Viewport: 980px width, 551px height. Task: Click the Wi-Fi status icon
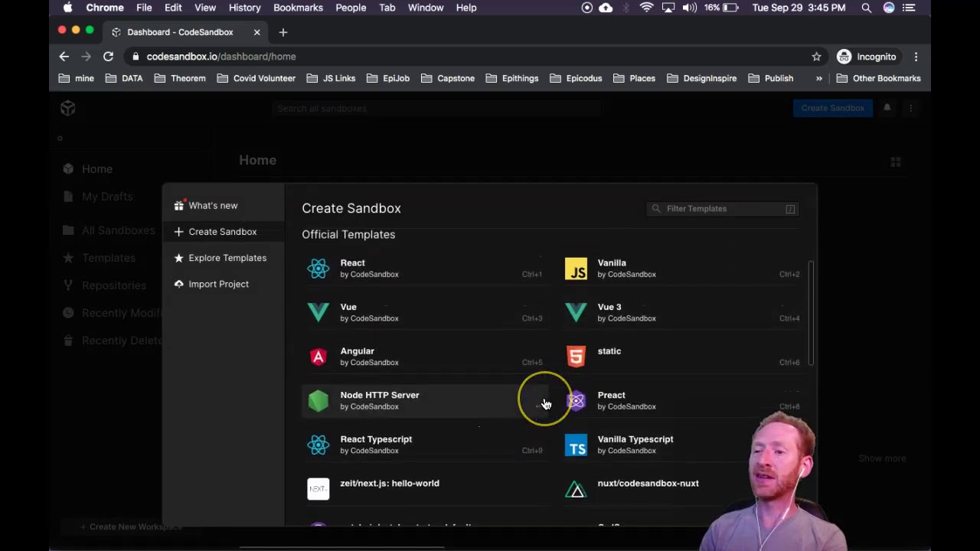click(647, 8)
